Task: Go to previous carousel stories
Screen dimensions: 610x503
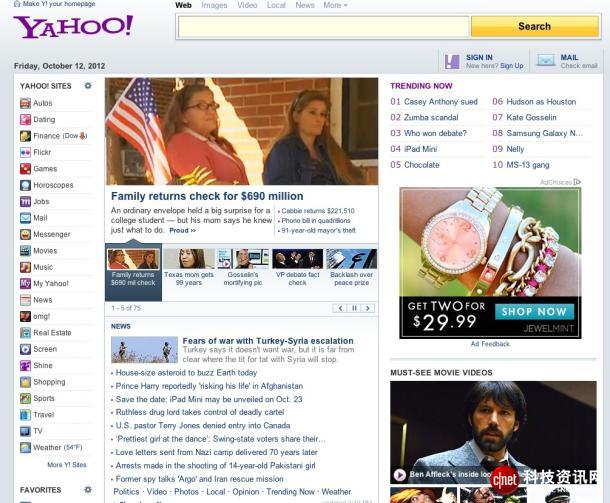Action: [340, 308]
